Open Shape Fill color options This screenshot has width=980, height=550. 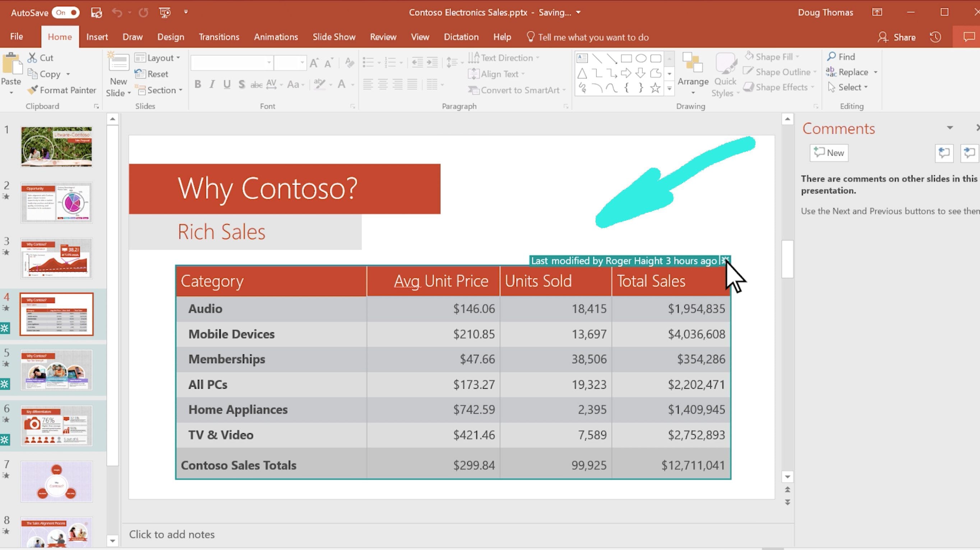772,57
